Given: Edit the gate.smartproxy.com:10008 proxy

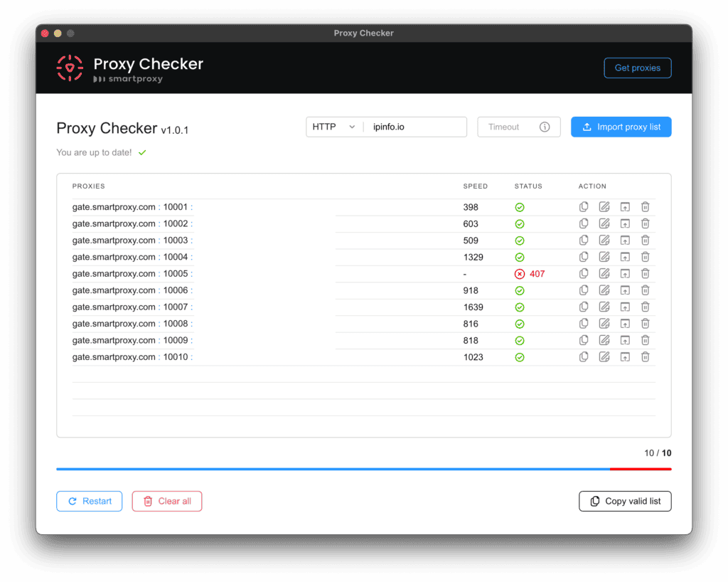Looking at the screenshot, I should [604, 323].
